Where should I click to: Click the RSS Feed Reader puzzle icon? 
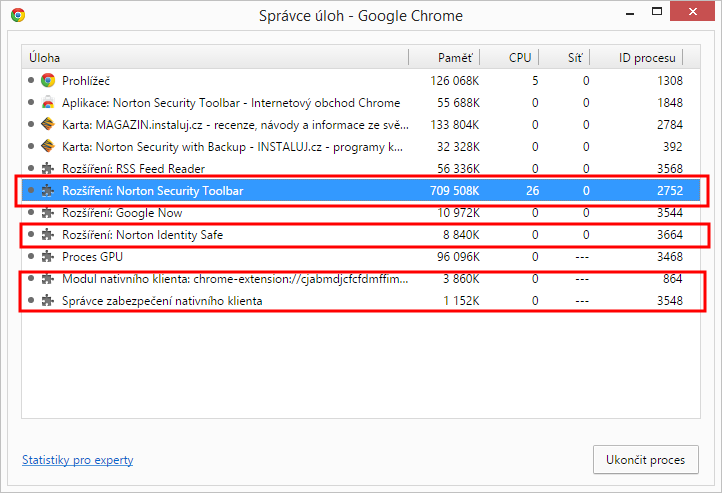(47, 168)
